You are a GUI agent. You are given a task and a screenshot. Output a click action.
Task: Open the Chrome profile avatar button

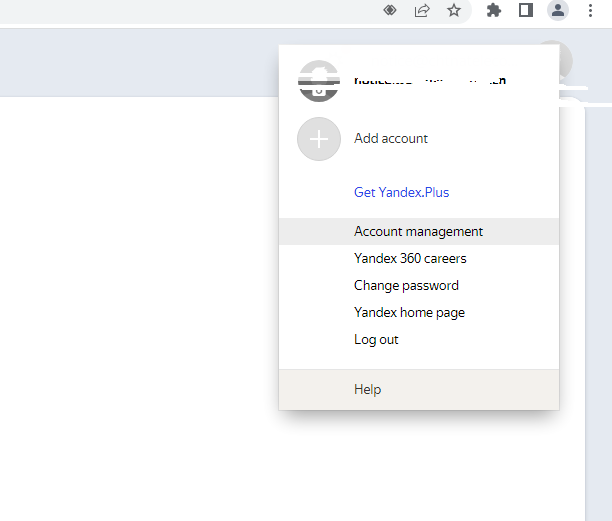click(x=558, y=10)
